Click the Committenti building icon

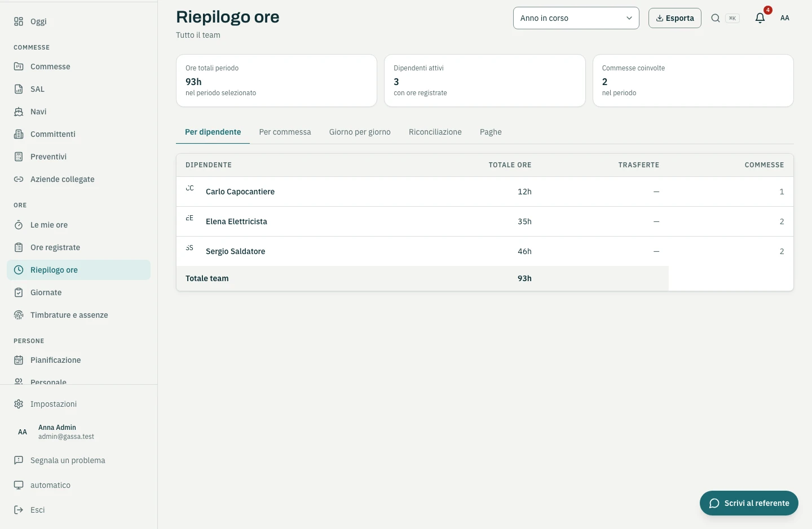(19, 134)
